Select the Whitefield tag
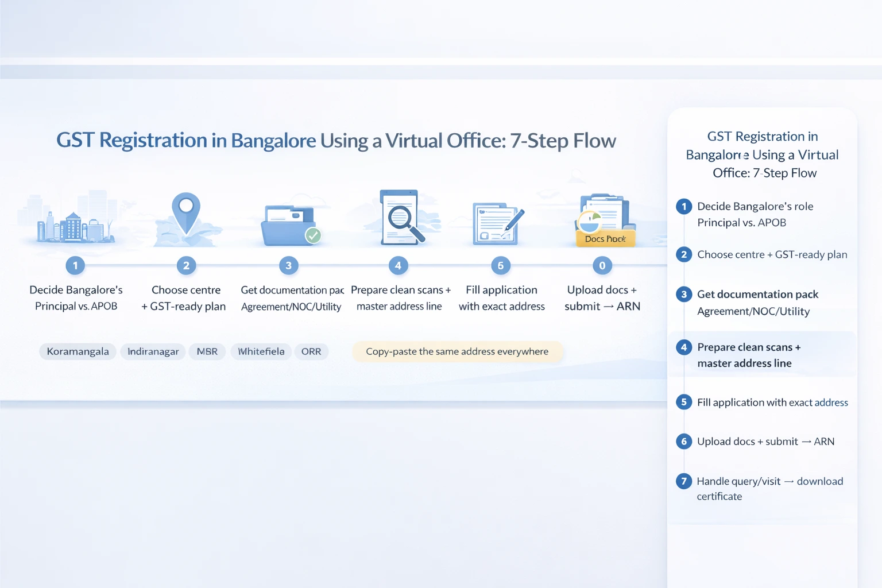This screenshot has width=882, height=588. tap(261, 351)
